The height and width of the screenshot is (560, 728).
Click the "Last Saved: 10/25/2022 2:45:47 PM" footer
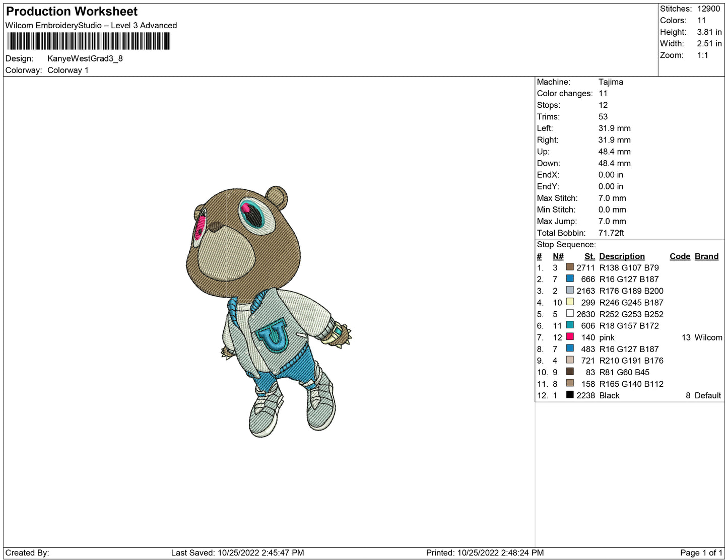(238, 552)
